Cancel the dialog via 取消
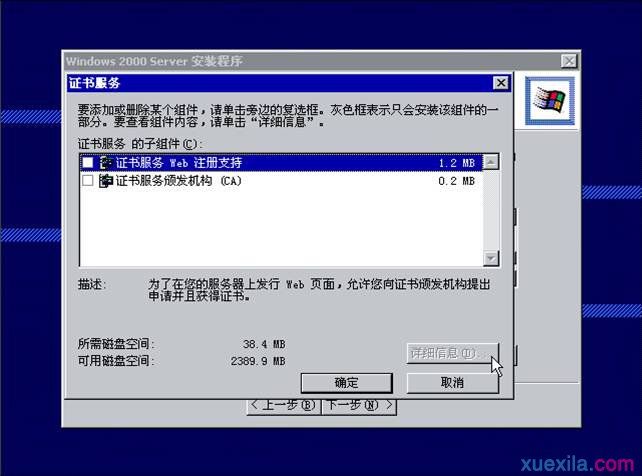Screen dimensions: 642x476 (451, 383)
